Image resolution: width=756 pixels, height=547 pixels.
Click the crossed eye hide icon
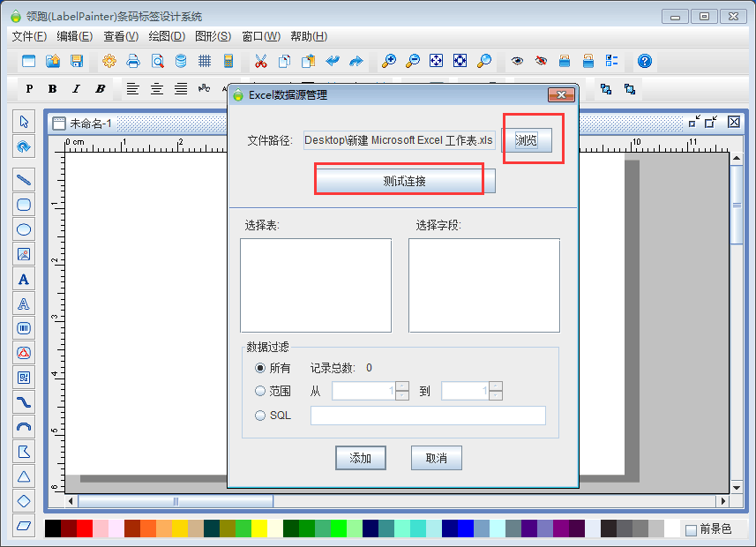[x=541, y=61]
